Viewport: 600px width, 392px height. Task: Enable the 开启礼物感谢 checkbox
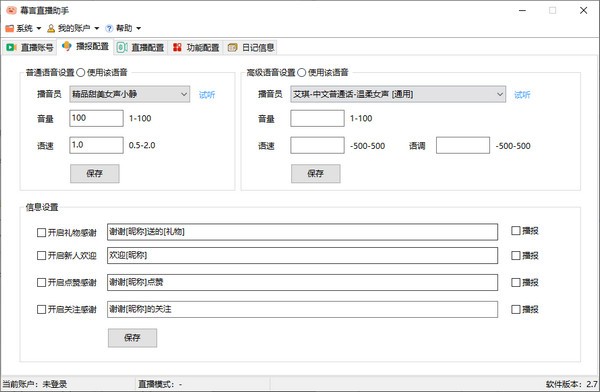41,232
